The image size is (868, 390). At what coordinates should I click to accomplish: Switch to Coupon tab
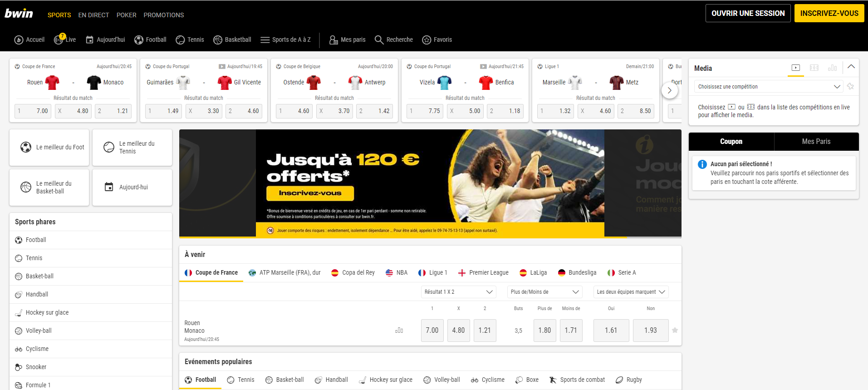[731, 141]
